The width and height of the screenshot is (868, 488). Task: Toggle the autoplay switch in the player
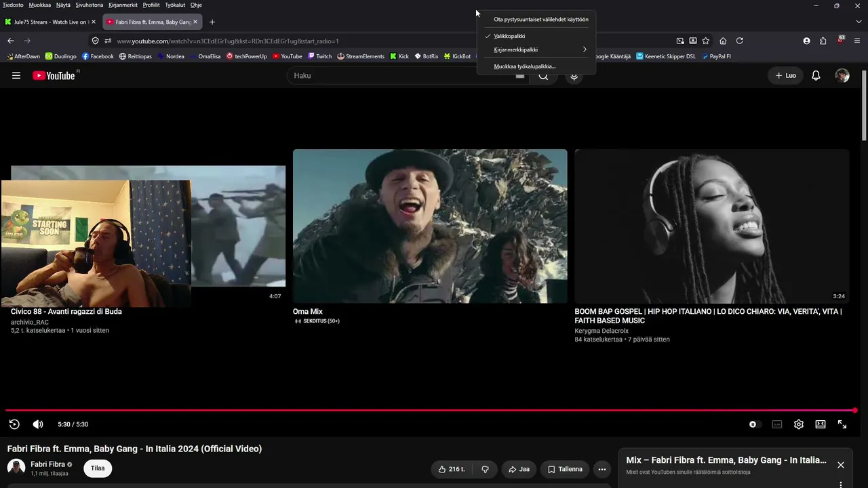[755, 424]
